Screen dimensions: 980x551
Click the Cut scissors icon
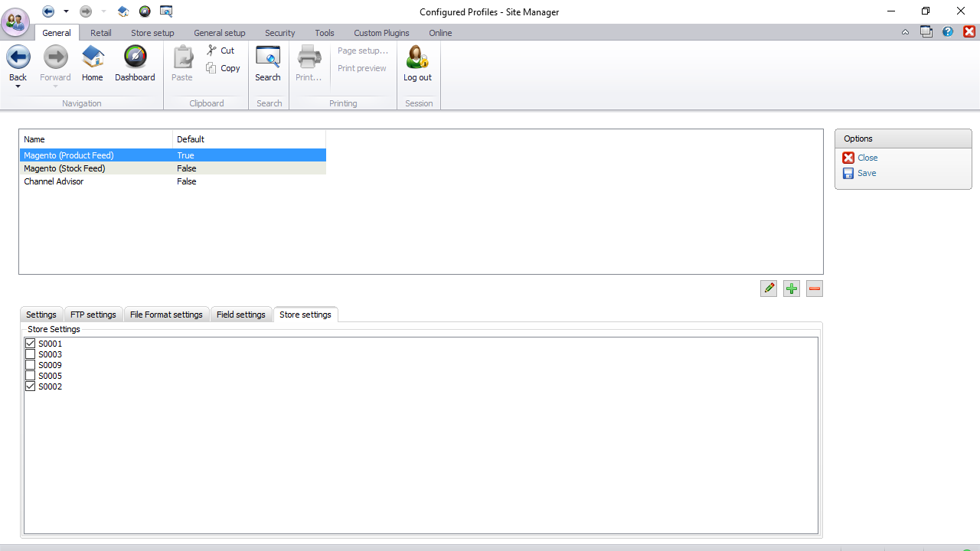pos(212,51)
